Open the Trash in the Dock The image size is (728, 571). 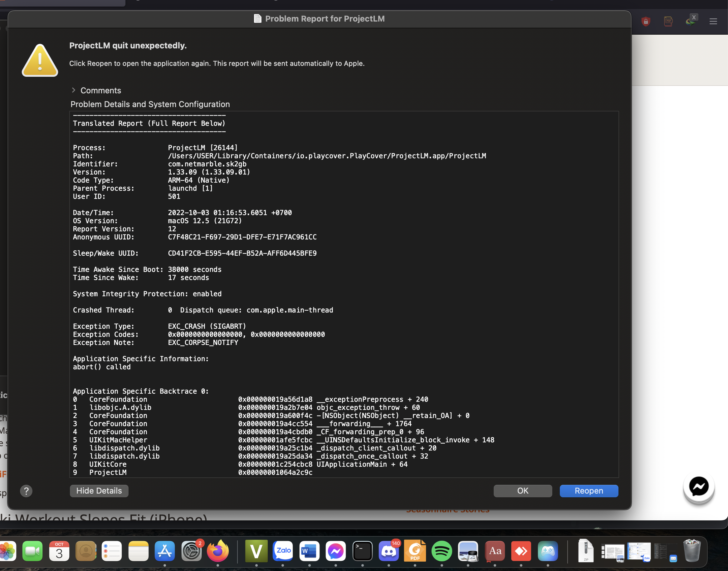pos(692,551)
